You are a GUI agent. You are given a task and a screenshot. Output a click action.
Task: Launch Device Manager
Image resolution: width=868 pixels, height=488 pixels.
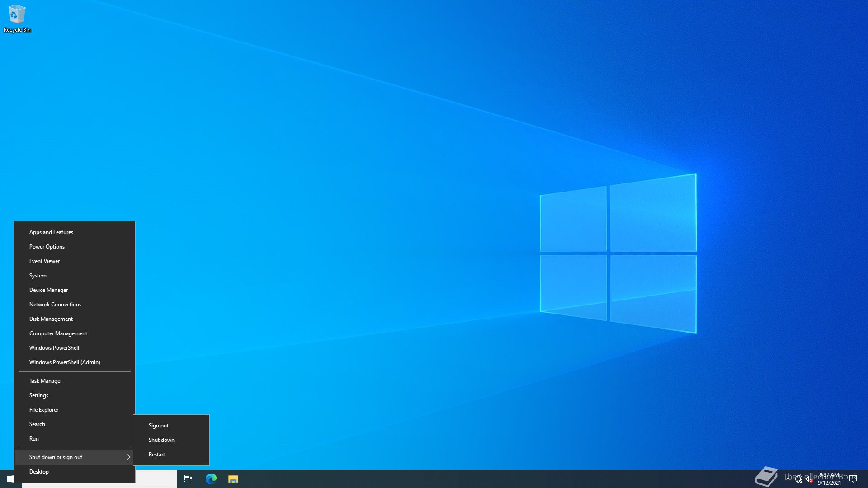[75, 290]
